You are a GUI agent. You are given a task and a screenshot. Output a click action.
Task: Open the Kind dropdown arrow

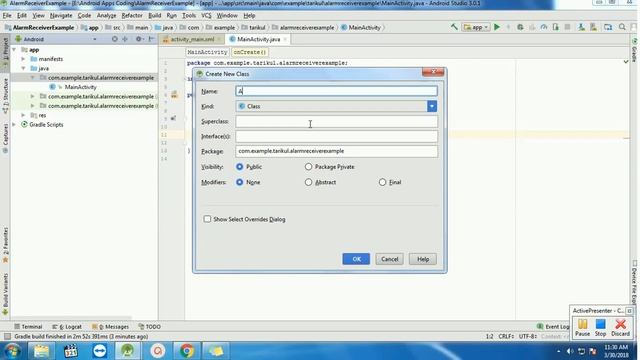coord(432,106)
